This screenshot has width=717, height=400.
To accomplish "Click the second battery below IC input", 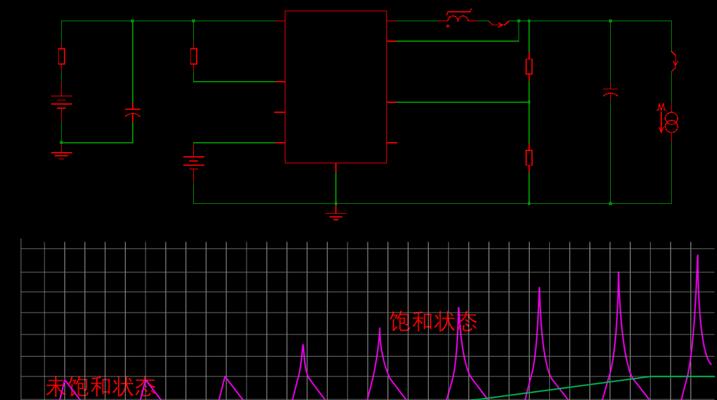I will [193, 163].
